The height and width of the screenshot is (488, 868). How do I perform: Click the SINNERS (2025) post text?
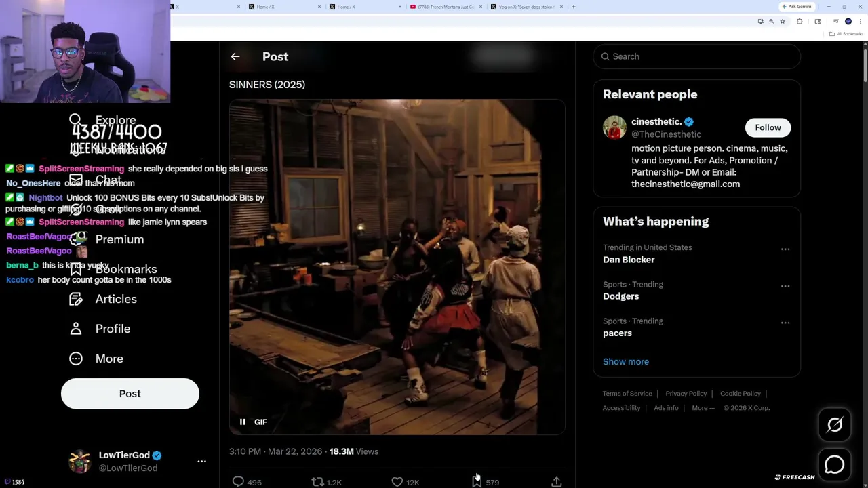pyautogui.click(x=267, y=85)
